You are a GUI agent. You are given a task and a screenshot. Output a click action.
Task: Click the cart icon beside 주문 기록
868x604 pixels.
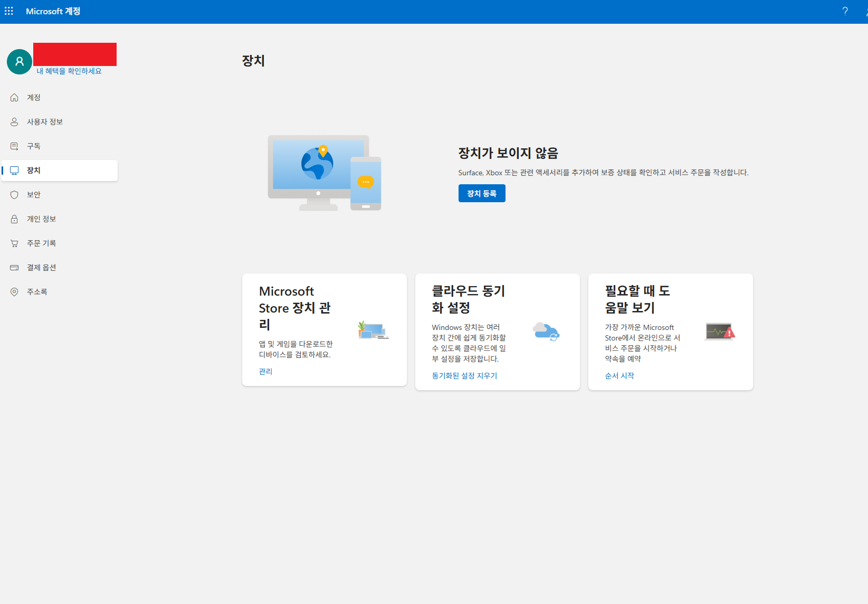click(x=14, y=243)
